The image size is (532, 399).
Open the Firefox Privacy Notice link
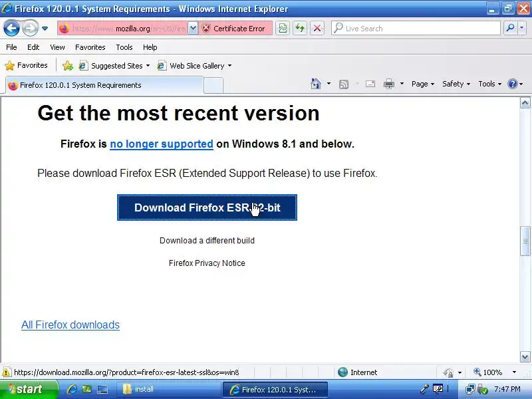[207, 263]
